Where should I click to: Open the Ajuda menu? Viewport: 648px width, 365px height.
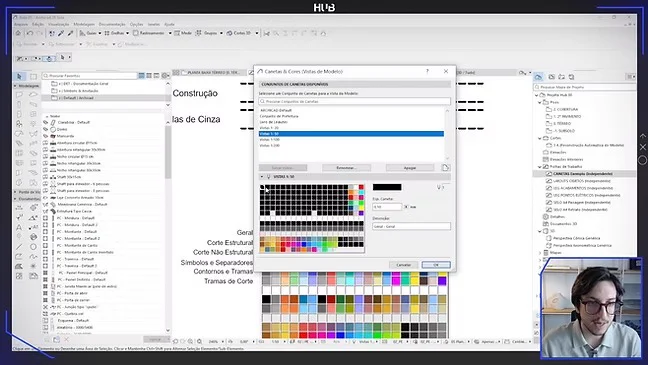pyautogui.click(x=169, y=24)
